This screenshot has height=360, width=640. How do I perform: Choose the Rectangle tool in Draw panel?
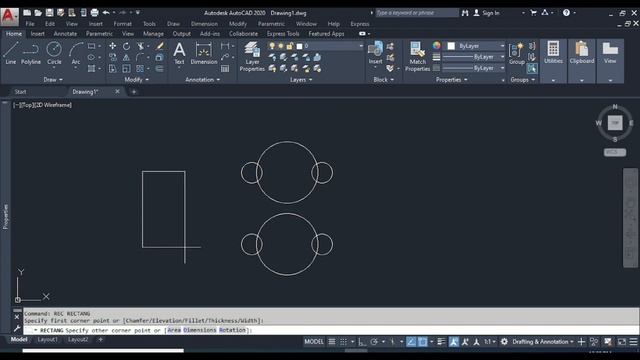pyautogui.click(x=91, y=46)
